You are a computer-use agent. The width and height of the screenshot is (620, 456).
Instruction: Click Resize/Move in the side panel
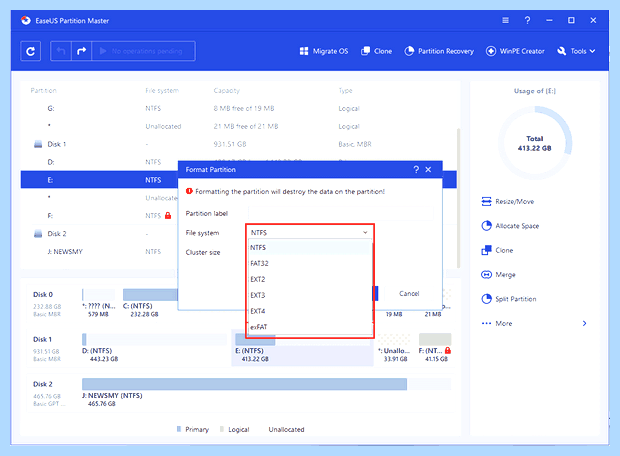click(508, 202)
